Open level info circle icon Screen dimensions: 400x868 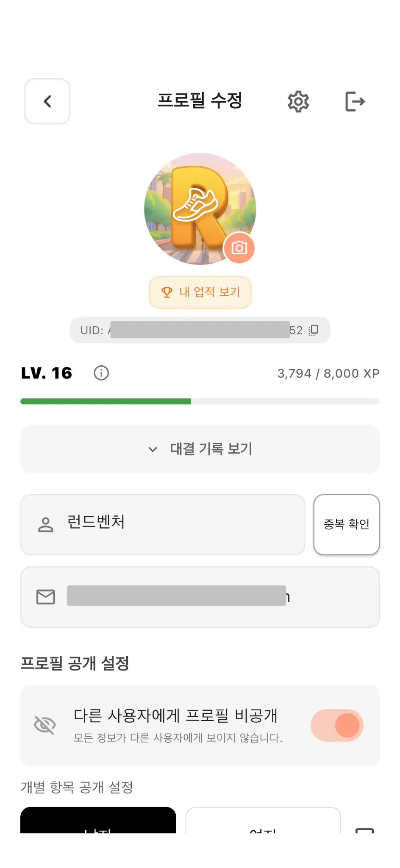click(x=101, y=373)
